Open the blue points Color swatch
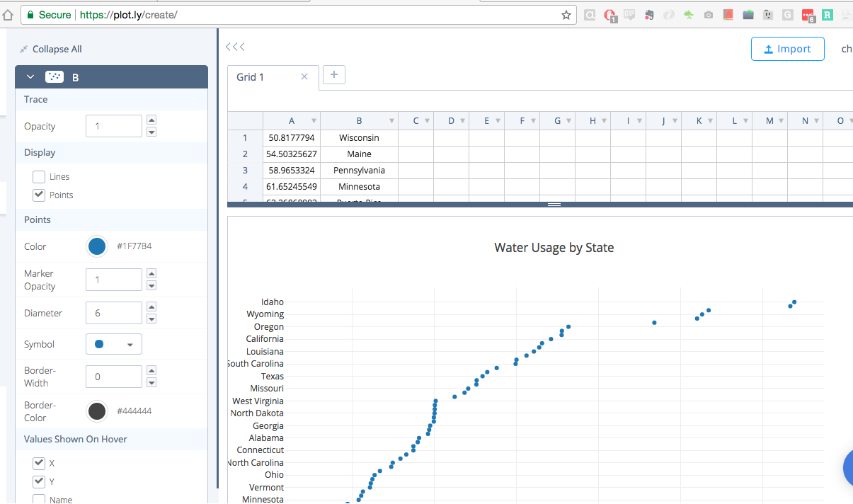Image resolution: width=853 pixels, height=504 pixels. click(x=97, y=246)
